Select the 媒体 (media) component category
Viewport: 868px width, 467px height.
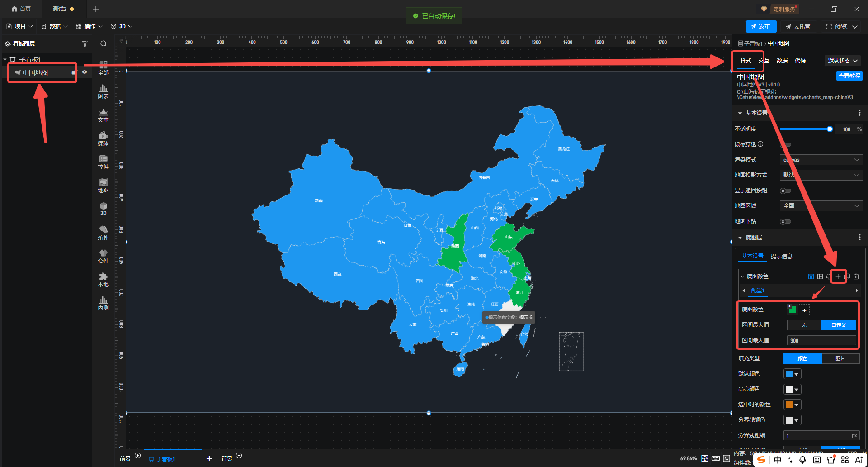tap(103, 138)
